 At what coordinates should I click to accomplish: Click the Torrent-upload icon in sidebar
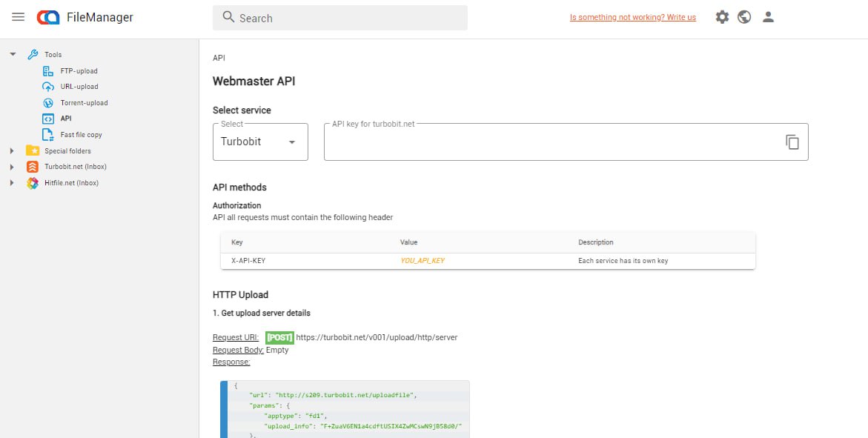tap(48, 103)
